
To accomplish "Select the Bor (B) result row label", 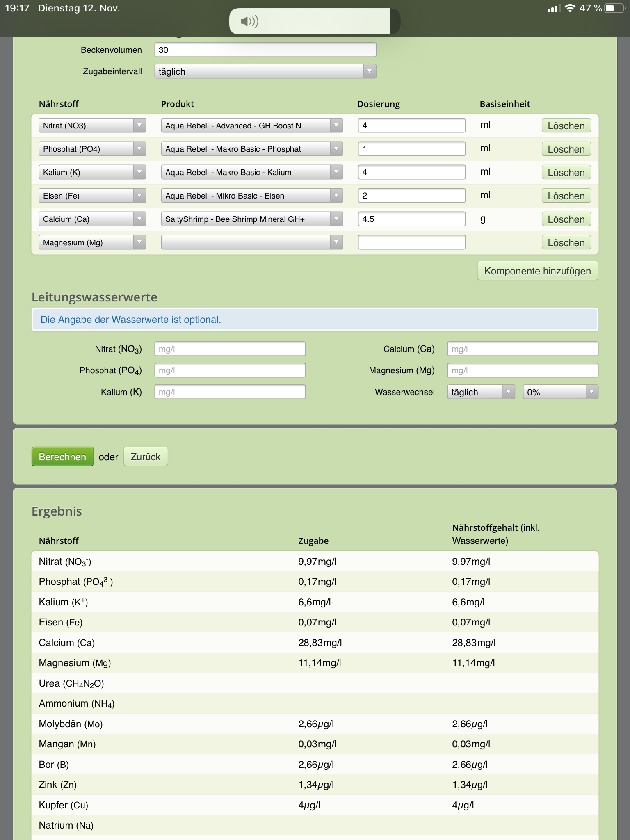I will click(54, 765).
